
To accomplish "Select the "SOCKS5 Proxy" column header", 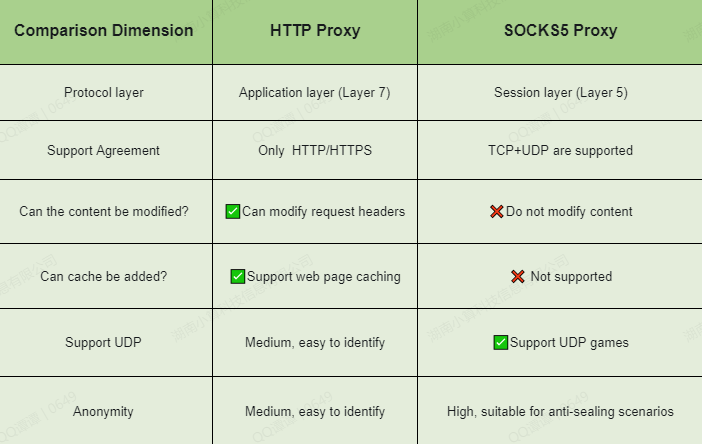I will coord(560,31).
